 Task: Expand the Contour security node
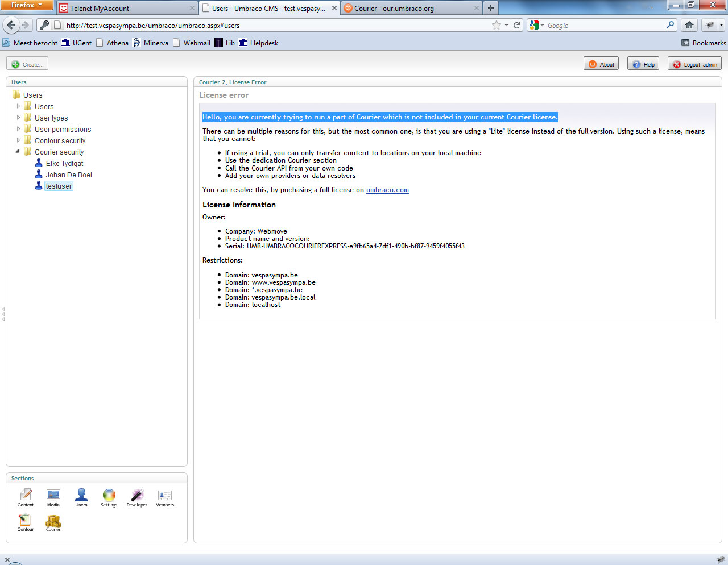tap(18, 140)
